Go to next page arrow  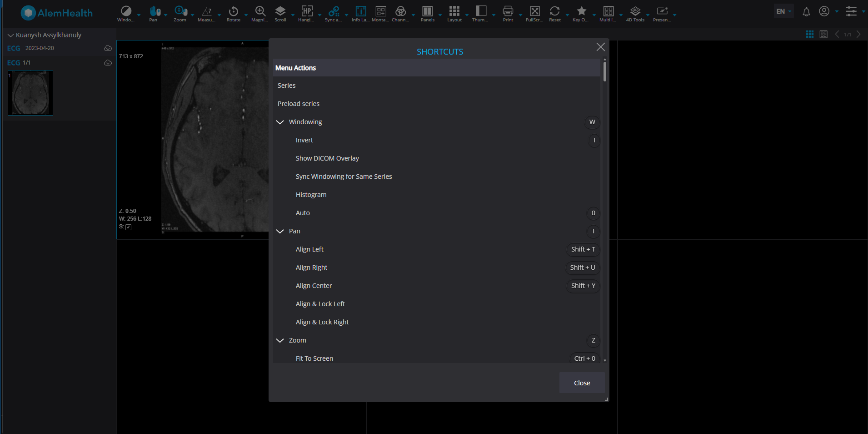(858, 35)
